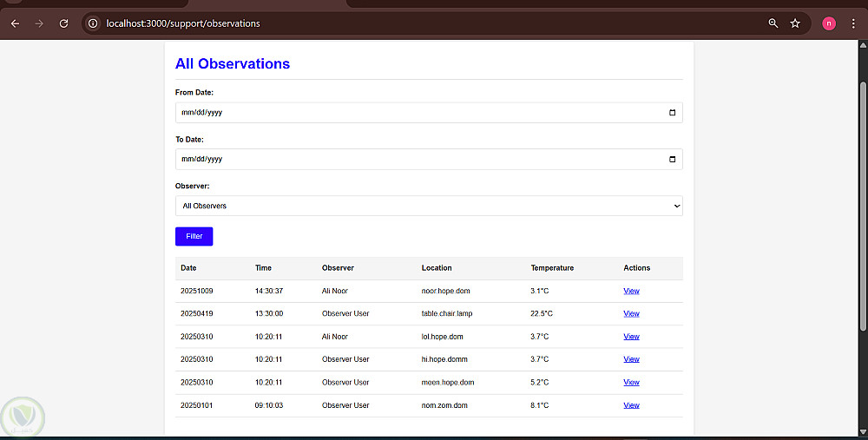
Task: Click location meen.hope.dom
Action: [x=448, y=383]
